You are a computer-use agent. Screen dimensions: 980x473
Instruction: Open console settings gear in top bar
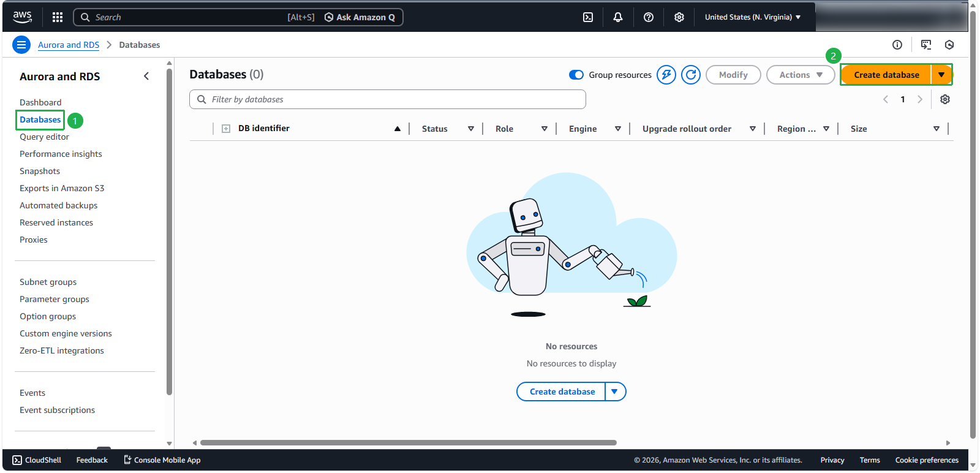click(x=679, y=17)
